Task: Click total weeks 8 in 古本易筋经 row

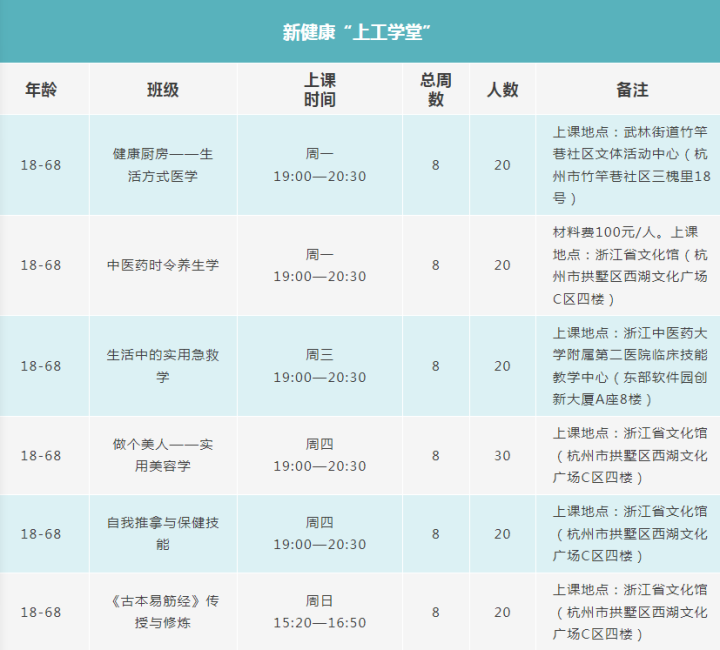Action: click(435, 612)
